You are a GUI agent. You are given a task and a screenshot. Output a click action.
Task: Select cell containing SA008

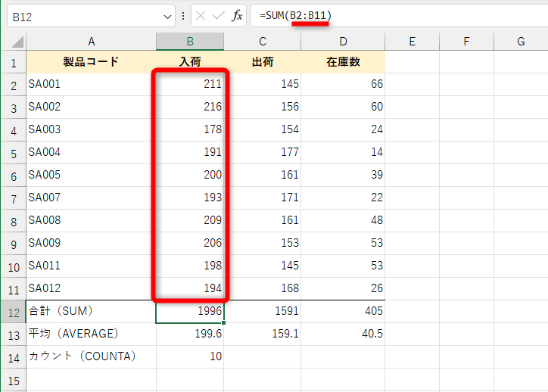(x=92, y=220)
